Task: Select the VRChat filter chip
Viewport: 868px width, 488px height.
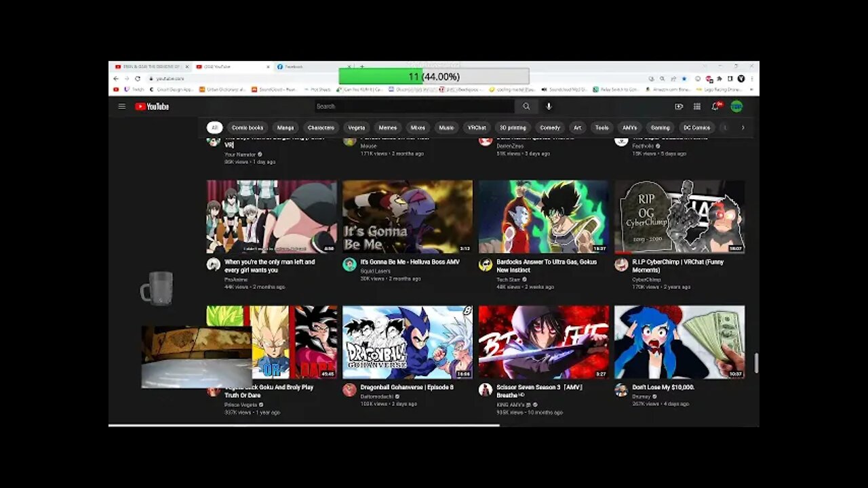Action: coord(477,127)
